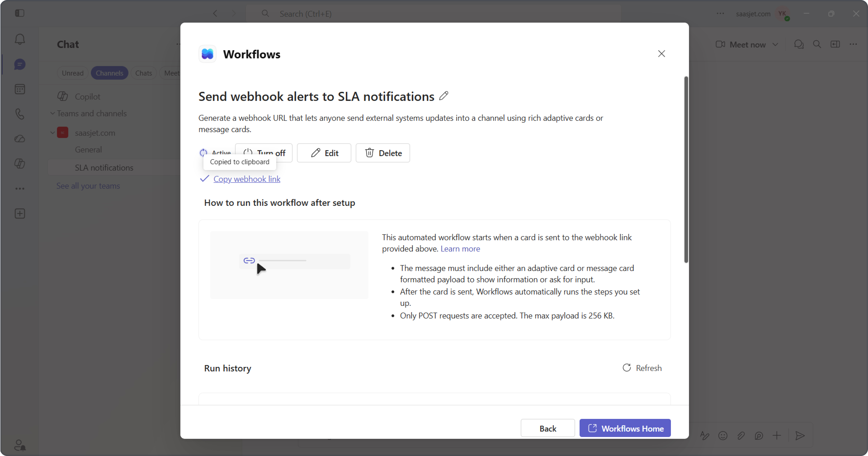Select the Chats filter tab

click(x=144, y=73)
